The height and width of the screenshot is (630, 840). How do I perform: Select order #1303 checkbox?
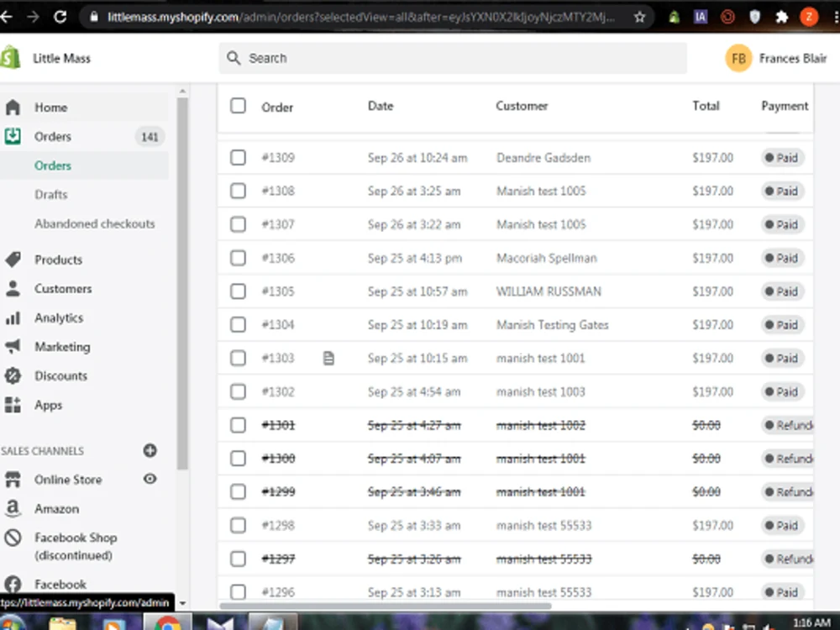[x=238, y=358]
